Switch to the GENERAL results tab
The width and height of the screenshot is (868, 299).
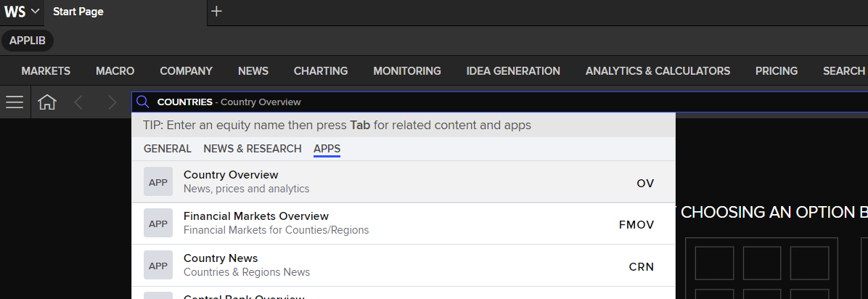[167, 148]
